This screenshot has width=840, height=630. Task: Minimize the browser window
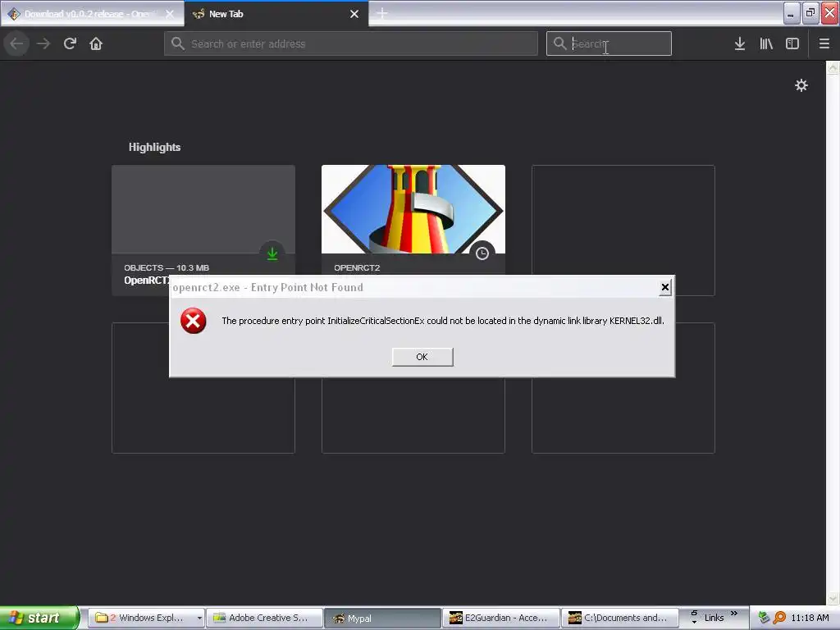[791, 13]
